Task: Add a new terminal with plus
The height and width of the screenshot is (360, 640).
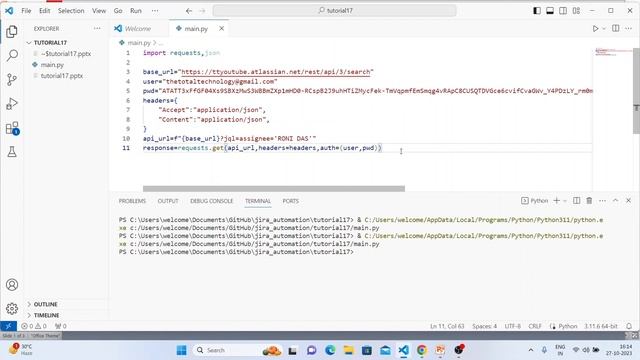Action: (556, 200)
